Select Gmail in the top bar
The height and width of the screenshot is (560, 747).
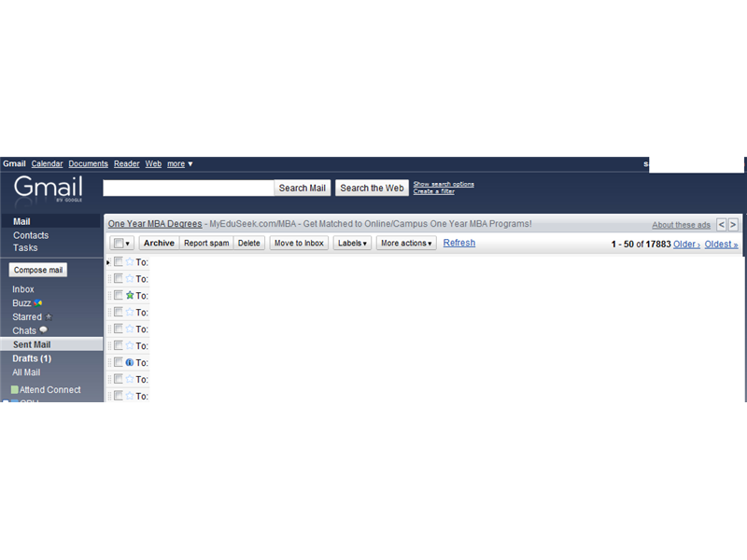pyautogui.click(x=14, y=164)
